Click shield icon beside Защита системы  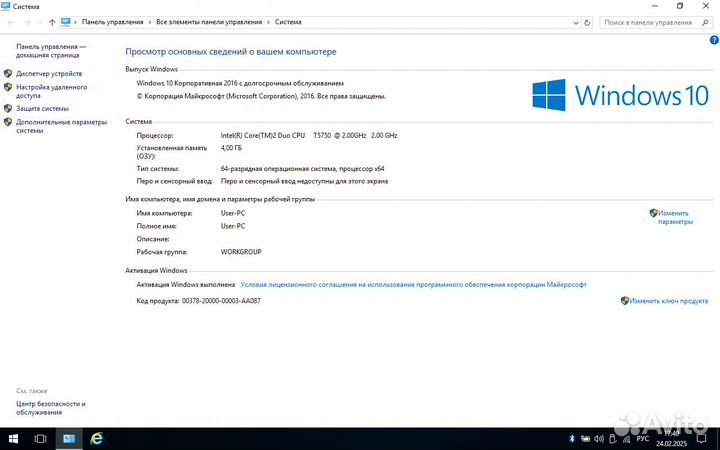pos(8,108)
